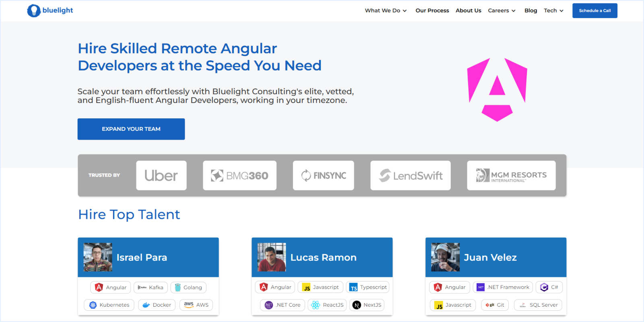Expand the What We Do dropdown
The height and width of the screenshot is (322, 644).
[x=386, y=11]
